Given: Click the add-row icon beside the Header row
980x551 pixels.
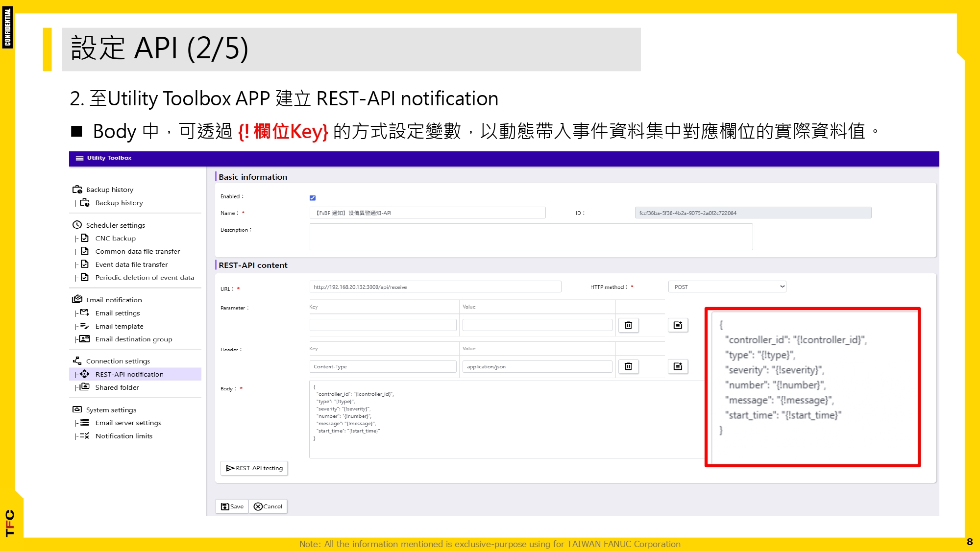Looking at the screenshot, I should [678, 366].
